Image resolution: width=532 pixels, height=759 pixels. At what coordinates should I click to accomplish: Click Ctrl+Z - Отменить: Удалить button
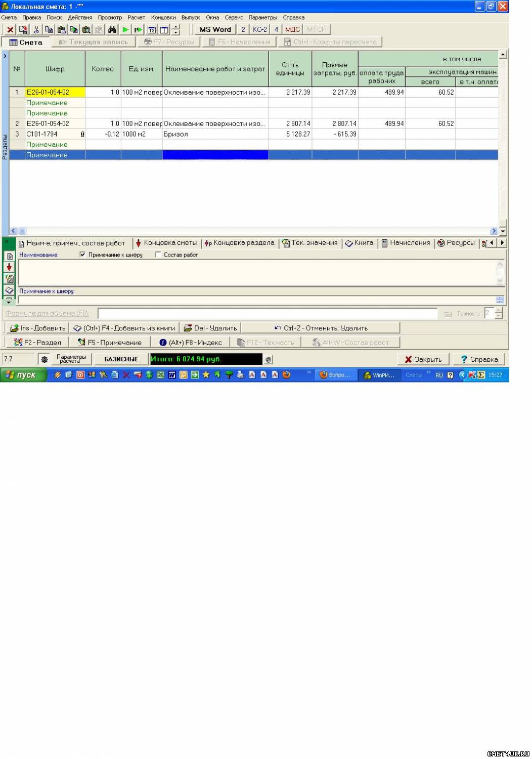click(321, 328)
